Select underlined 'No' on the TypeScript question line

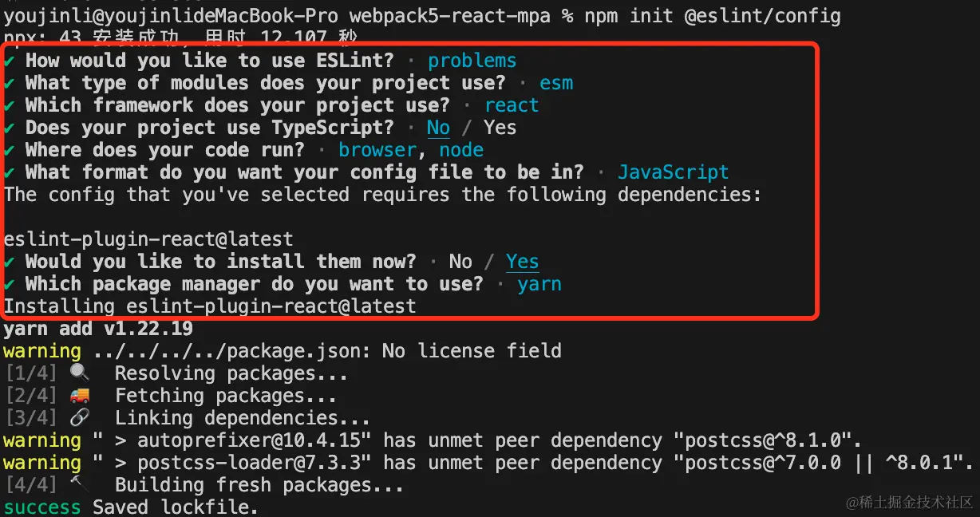click(438, 128)
